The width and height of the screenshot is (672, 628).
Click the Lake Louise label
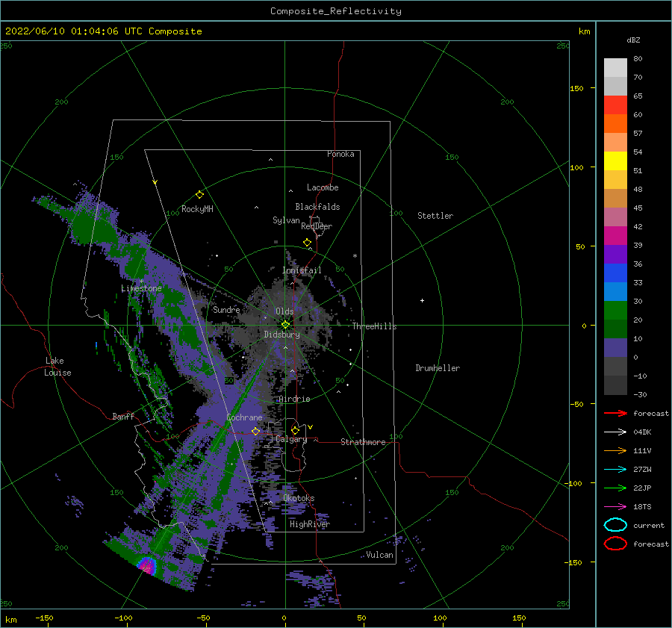click(x=57, y=367)
